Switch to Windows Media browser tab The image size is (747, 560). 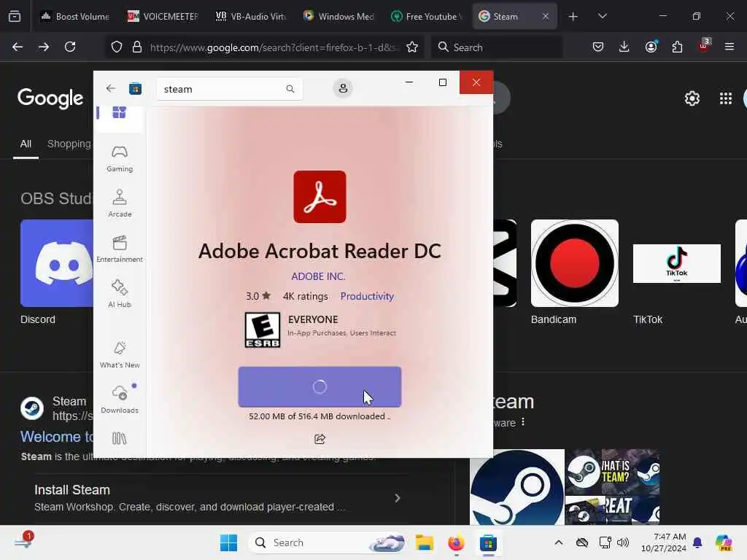pyautogui.click(x=338, y=16)
